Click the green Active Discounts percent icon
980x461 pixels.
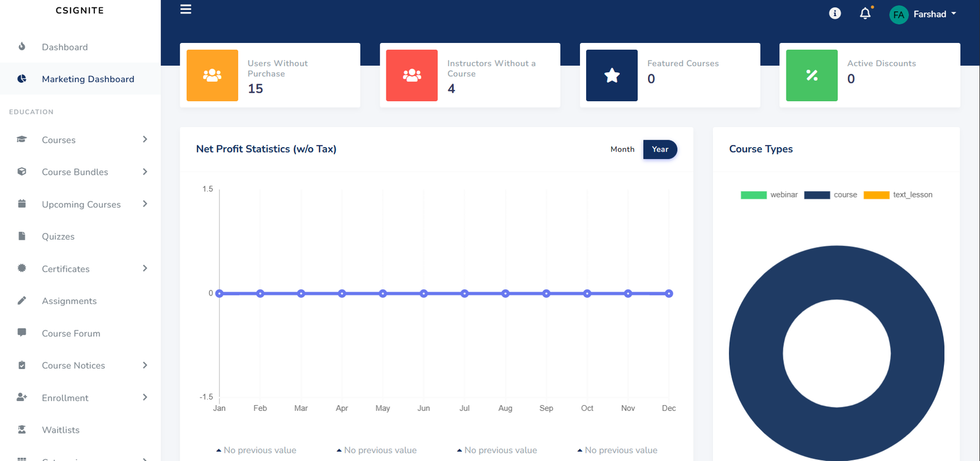(812, 75)
